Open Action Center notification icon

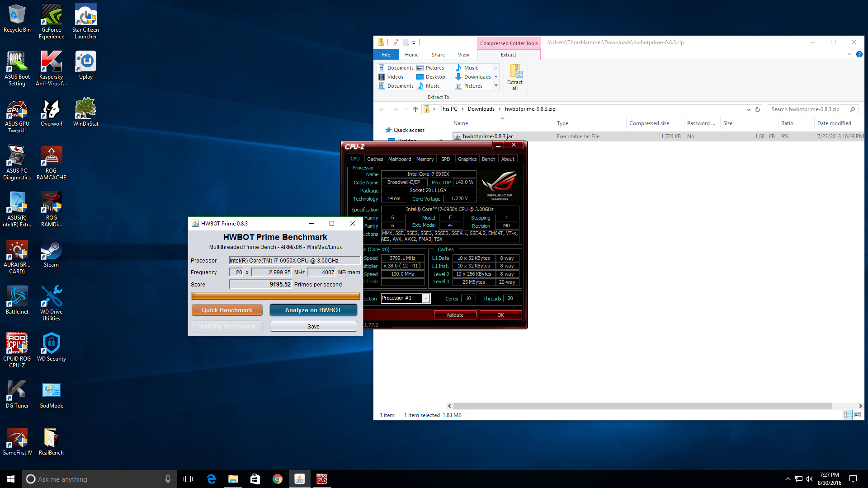[853, 479]
